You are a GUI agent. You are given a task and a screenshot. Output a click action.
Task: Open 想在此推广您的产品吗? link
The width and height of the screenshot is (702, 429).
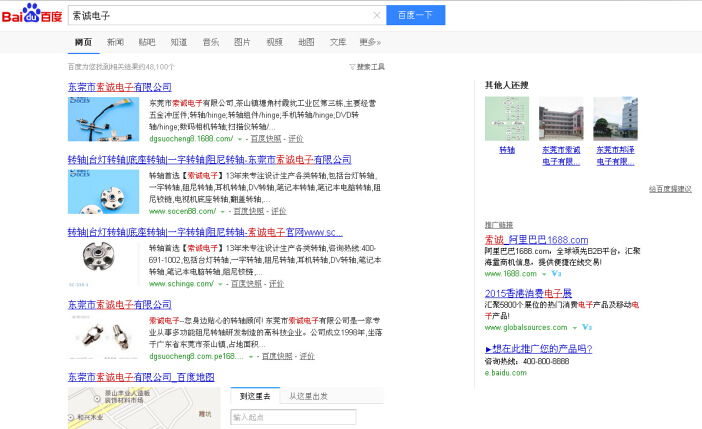click(x=539, y=349)
